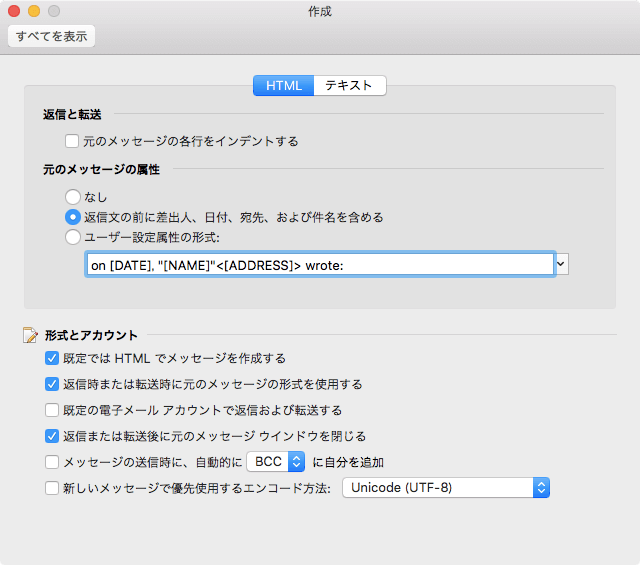The image size is (640, 565).
Task: Open the Unicode (UTF-8) encoding dropdown
Action: 446,487
